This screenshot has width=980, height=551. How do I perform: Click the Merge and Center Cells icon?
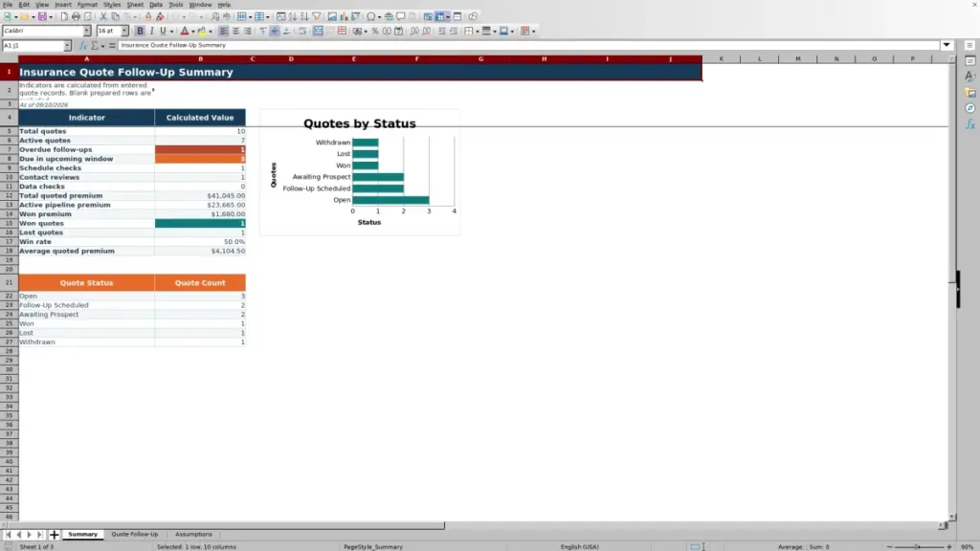click(318, 32)
